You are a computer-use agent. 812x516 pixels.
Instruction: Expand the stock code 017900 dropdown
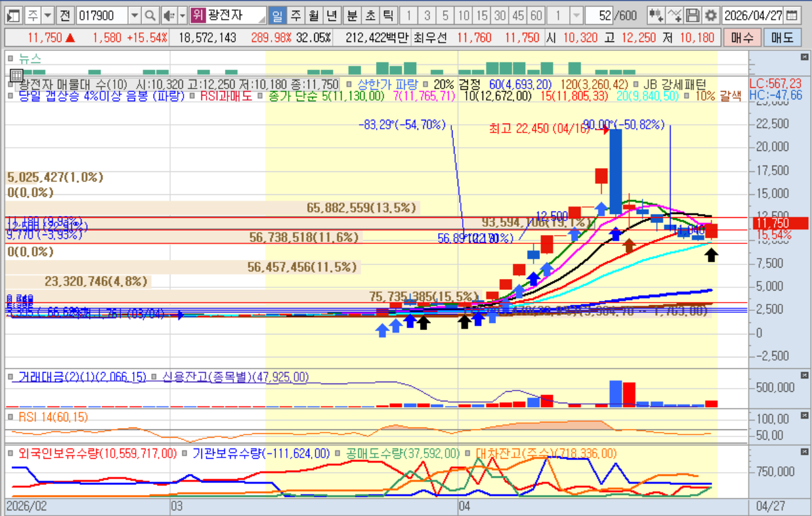134,15
